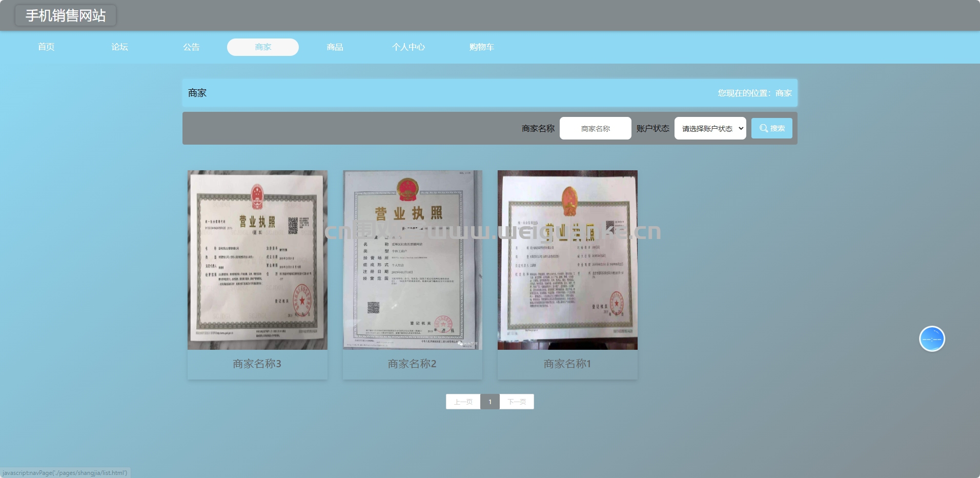Click the 手机销售网站 site title
Screen dimensions: 980x478
coord(66,15)
